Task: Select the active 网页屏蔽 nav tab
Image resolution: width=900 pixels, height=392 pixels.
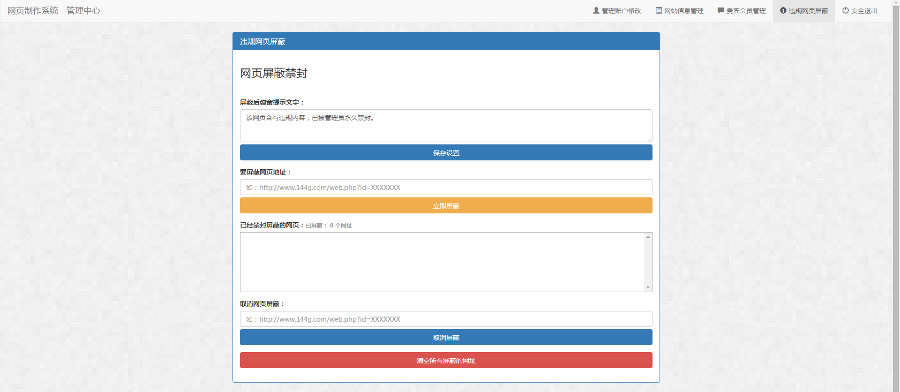Action: coord(804,11)
